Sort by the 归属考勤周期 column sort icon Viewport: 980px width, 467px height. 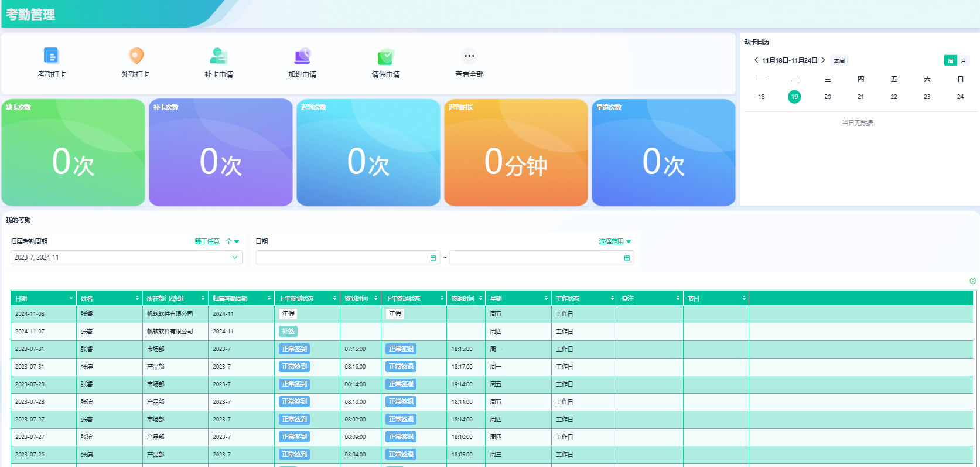coord(269,298)
